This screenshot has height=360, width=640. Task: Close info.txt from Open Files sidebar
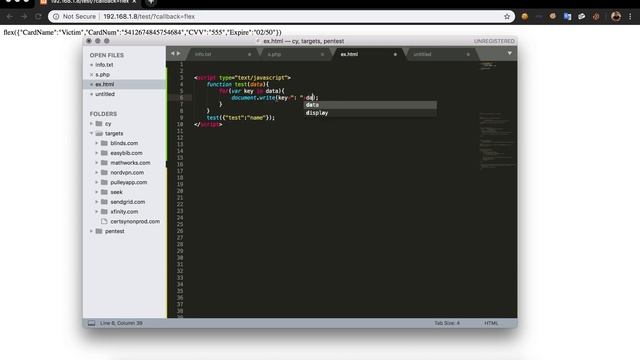coord(91,65)
